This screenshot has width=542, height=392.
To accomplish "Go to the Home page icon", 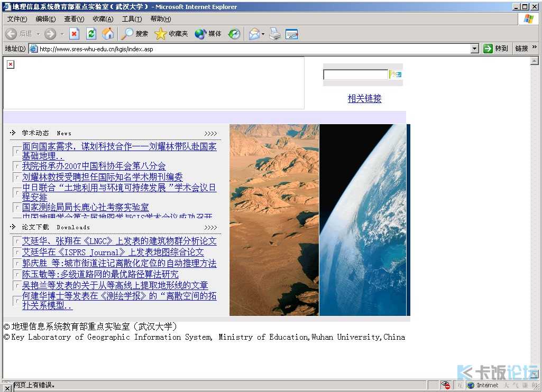I will click(108, 33).
